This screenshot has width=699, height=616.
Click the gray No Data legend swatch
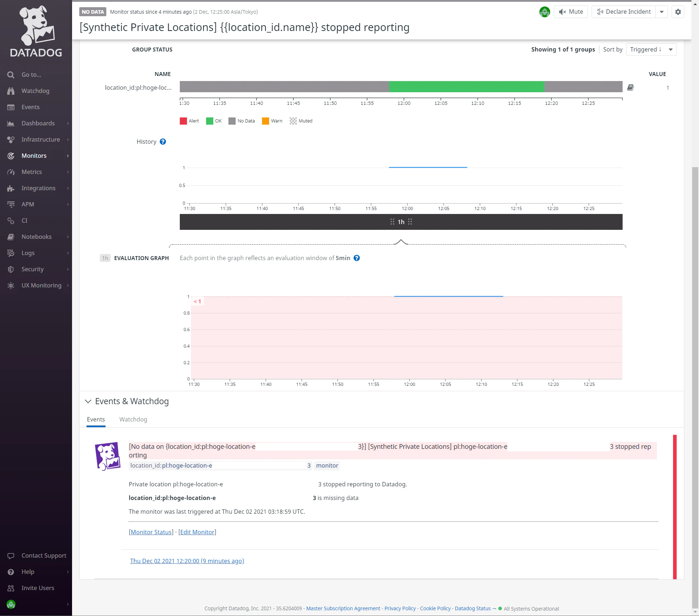pos(232,121)
